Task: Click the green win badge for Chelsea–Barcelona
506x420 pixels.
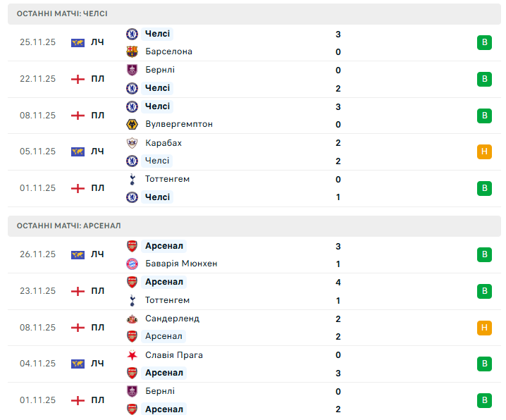Action: pos(484,42)
